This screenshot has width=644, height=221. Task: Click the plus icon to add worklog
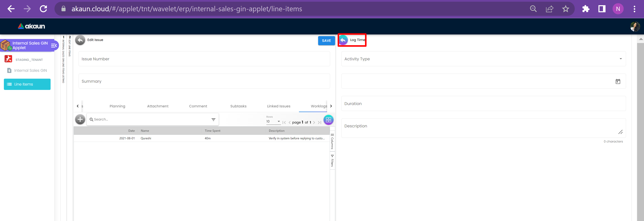(x=80, y=119)
